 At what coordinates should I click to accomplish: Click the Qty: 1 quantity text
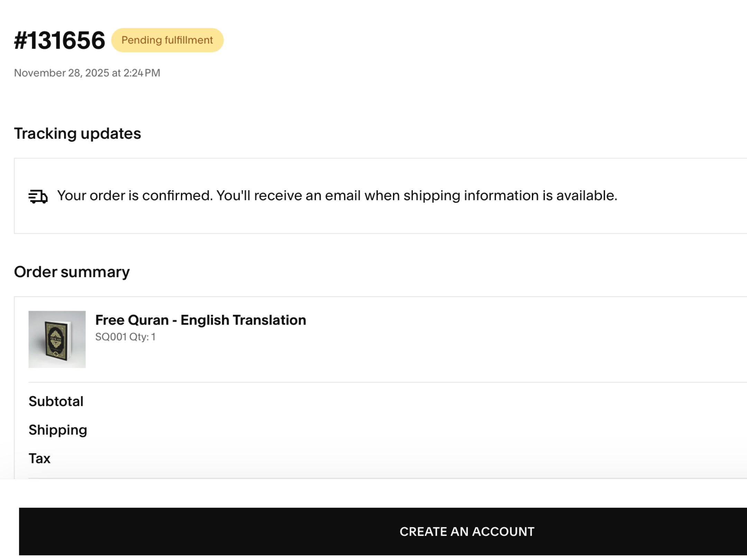tap(142, 337)
